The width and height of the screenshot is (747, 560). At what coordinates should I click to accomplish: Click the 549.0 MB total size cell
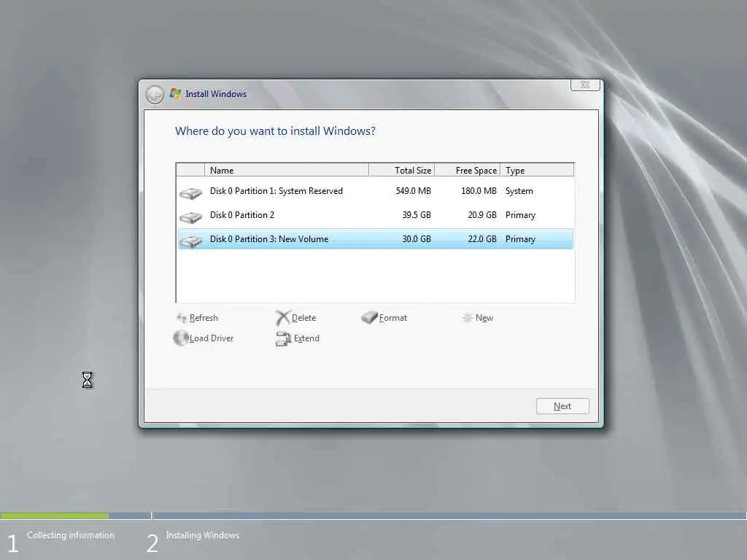(x=413, y=191)
